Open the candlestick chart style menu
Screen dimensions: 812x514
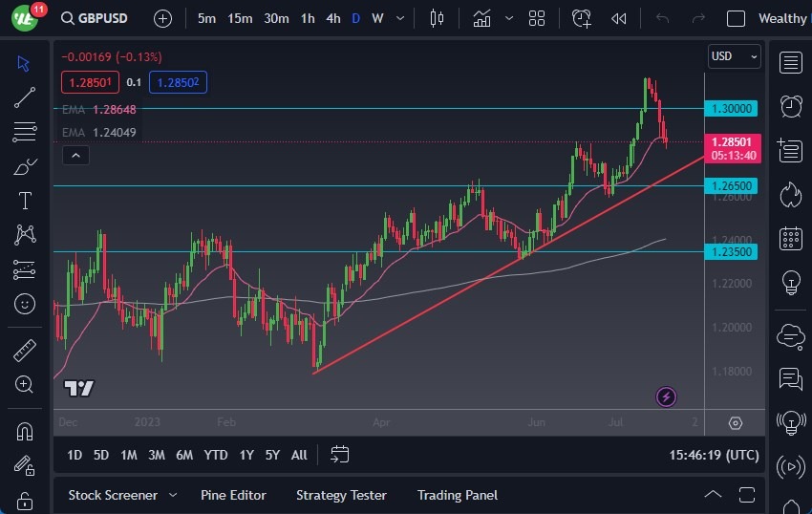click(x=438, y=18)
